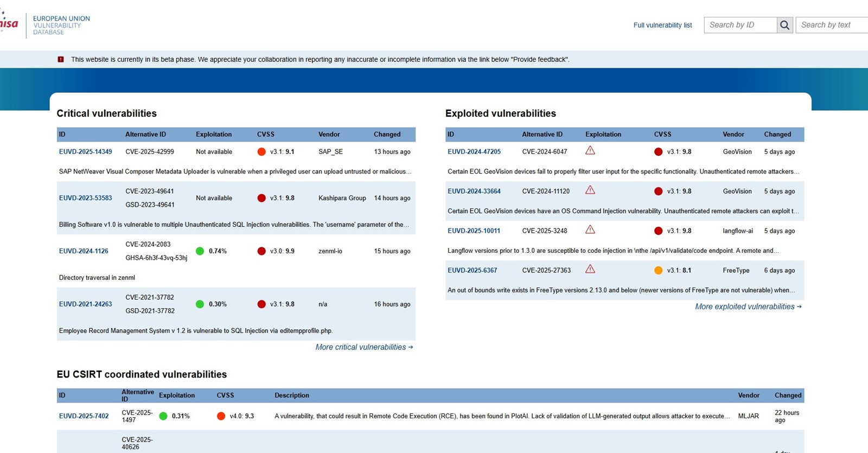Click the ENISA European Union Vulnerability Database logo
This screenshot has height=453, width=868.
click(x=45, y=25)
